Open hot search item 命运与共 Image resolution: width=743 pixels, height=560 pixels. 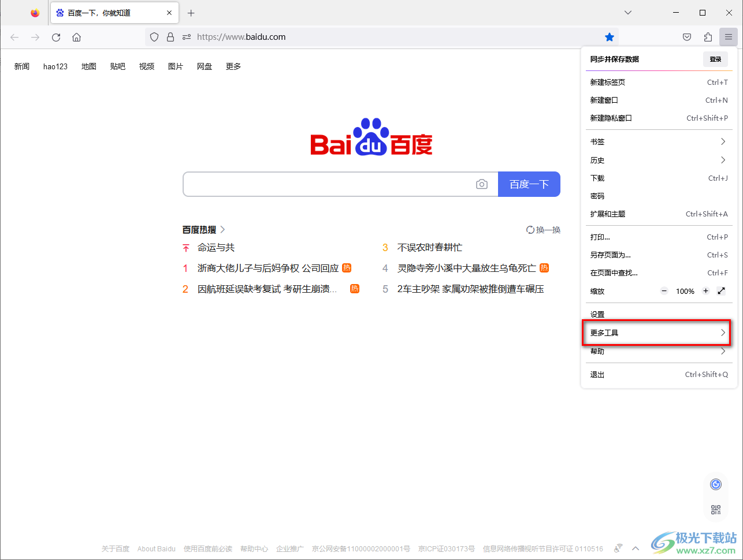point(216,248)
